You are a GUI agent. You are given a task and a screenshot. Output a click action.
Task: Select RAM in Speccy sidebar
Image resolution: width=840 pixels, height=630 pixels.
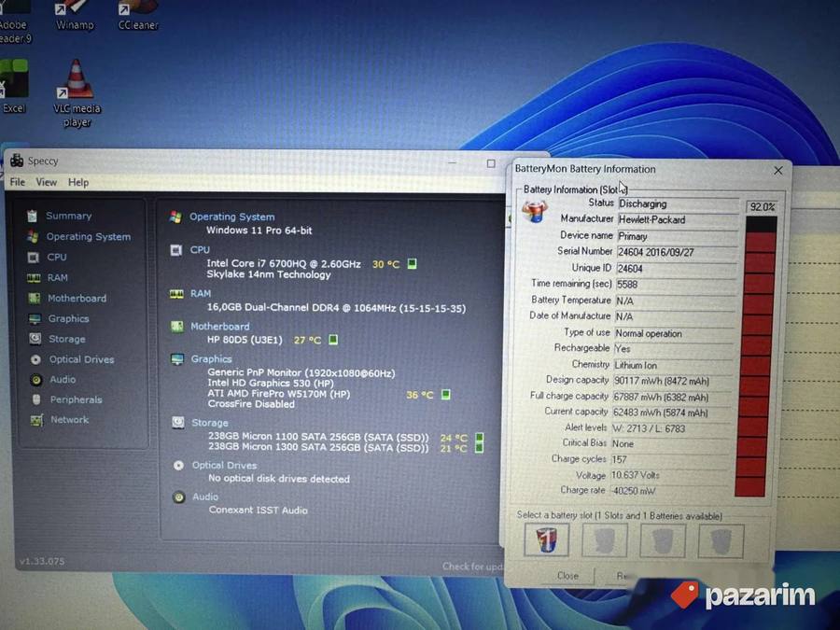pyautogui.click(x=57, y=277)
